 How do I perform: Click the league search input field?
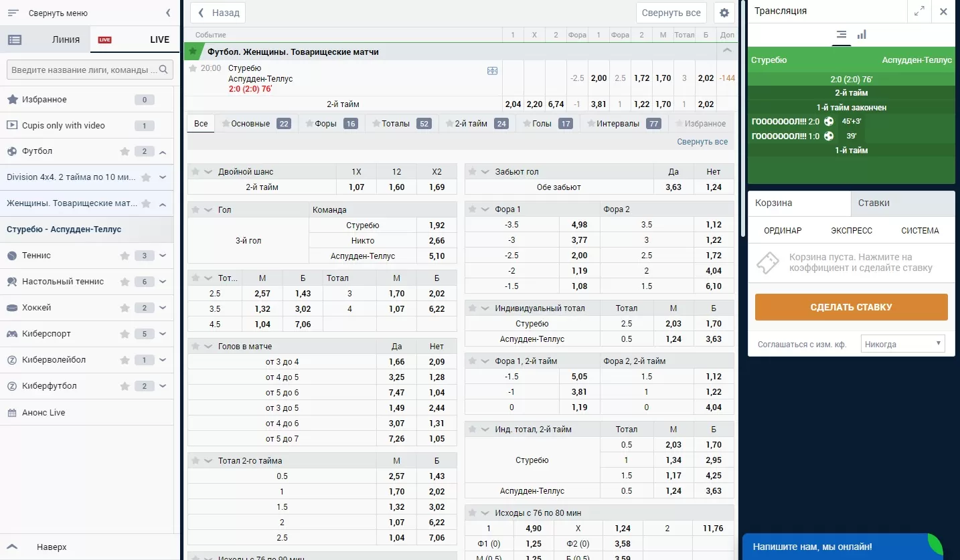[x=84, y=70]
